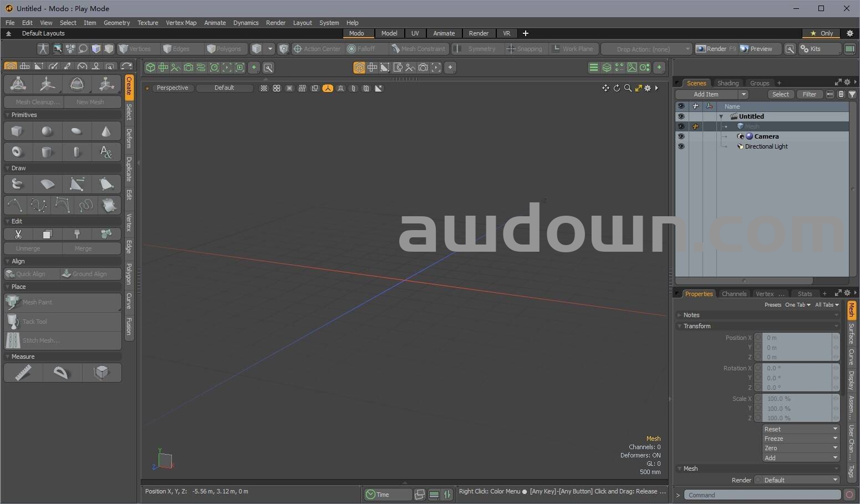Select the Sphere primitive tool
Viewport: 860px width, 504px height.
pyautogui.click(x=47, y=131)
